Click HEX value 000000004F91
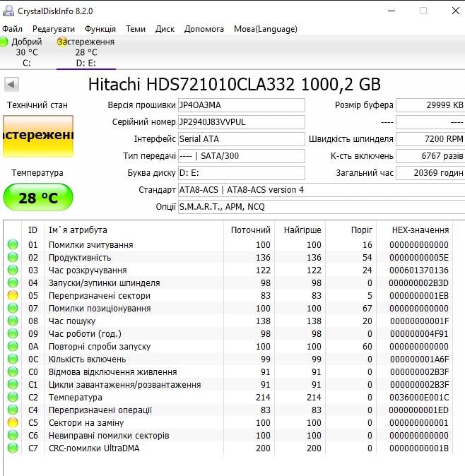Viewport: 465px width, 476px height. tap(419, 334)
